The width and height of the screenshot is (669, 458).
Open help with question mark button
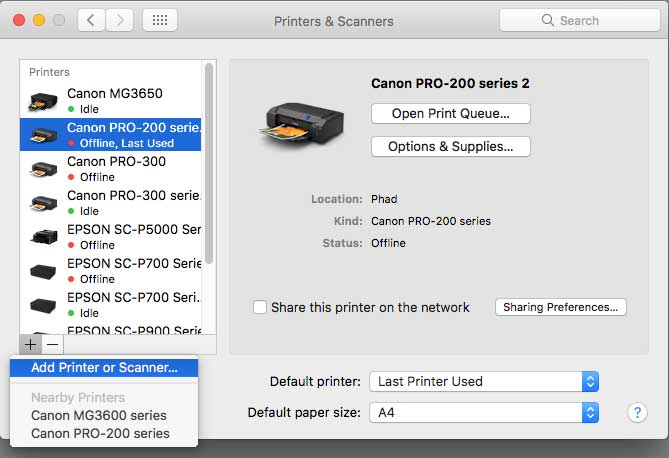click(x=637, y=412)
